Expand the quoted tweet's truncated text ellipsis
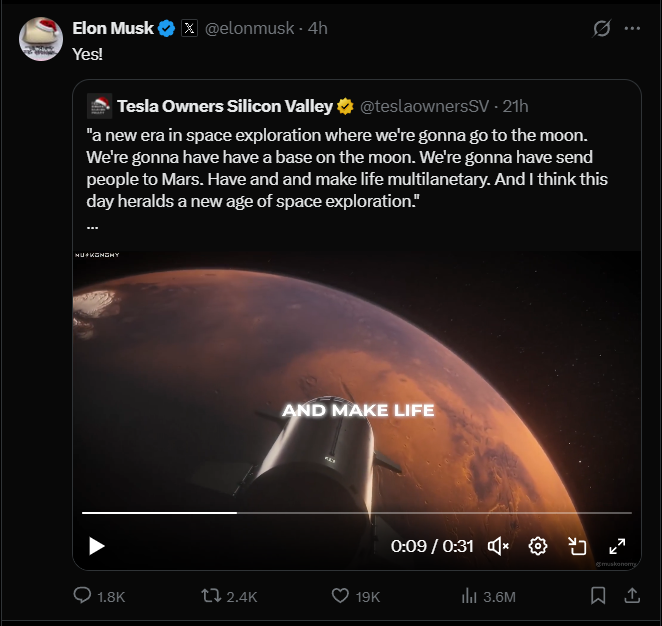The width and height of the screenshot is (662, 626). click(x=93, y=225)
